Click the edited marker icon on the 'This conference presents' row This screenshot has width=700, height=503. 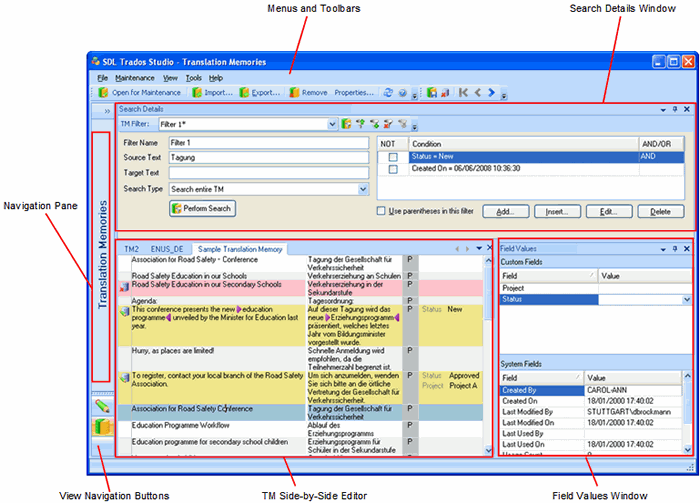[124, 312]
